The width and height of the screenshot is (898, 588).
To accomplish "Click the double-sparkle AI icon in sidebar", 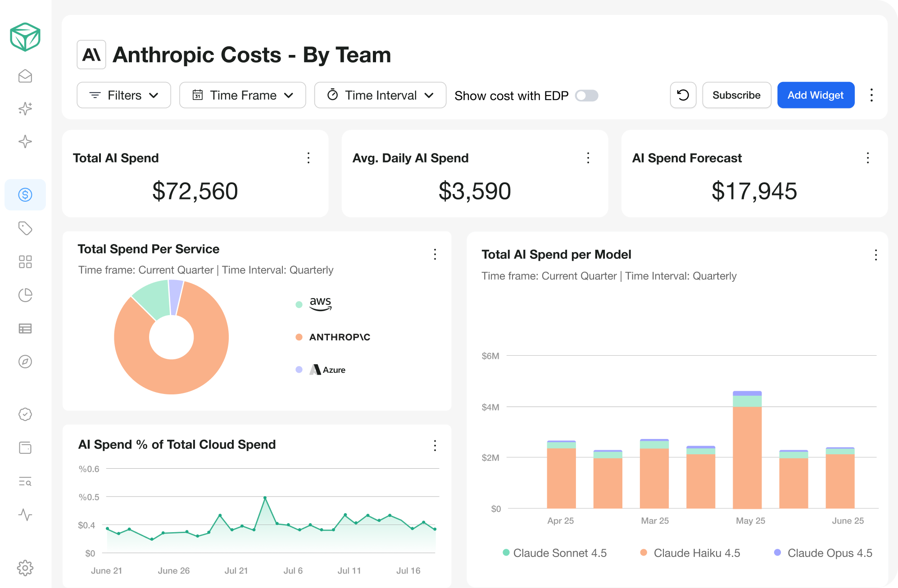I will pos(25,109).
